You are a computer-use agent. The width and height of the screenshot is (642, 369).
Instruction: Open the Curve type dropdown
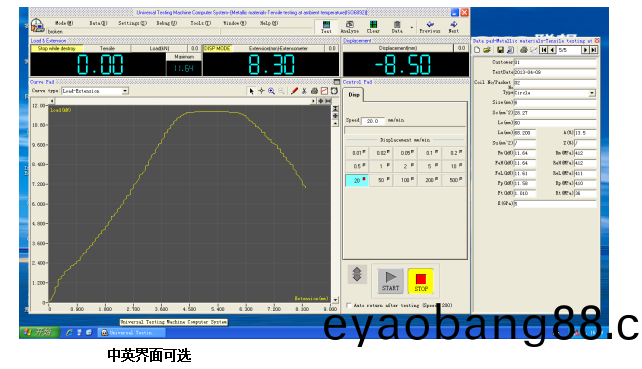coord(125,91)
